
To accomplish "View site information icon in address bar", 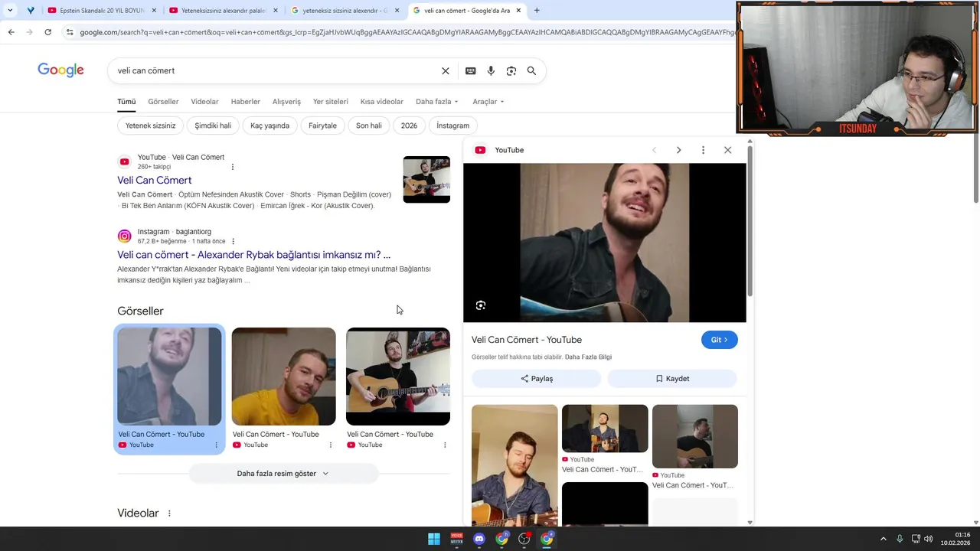I will (x=70, y=32).
